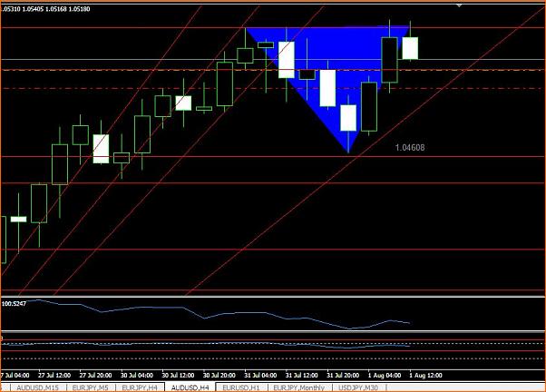Click the 30 Jul 04:00 time label
The width and height of the screenshot is (546, 392).
click(x=136, y=376)
